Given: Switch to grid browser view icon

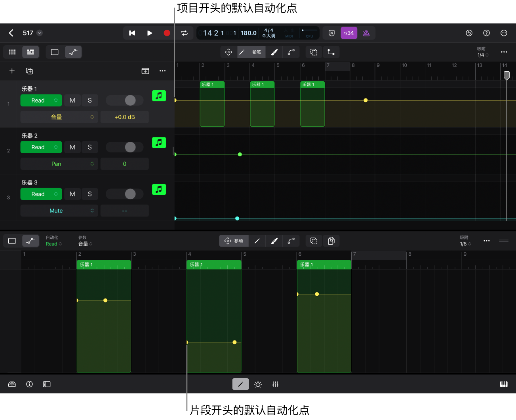Looking at the screenshot, I should click(x=12, y=52).
